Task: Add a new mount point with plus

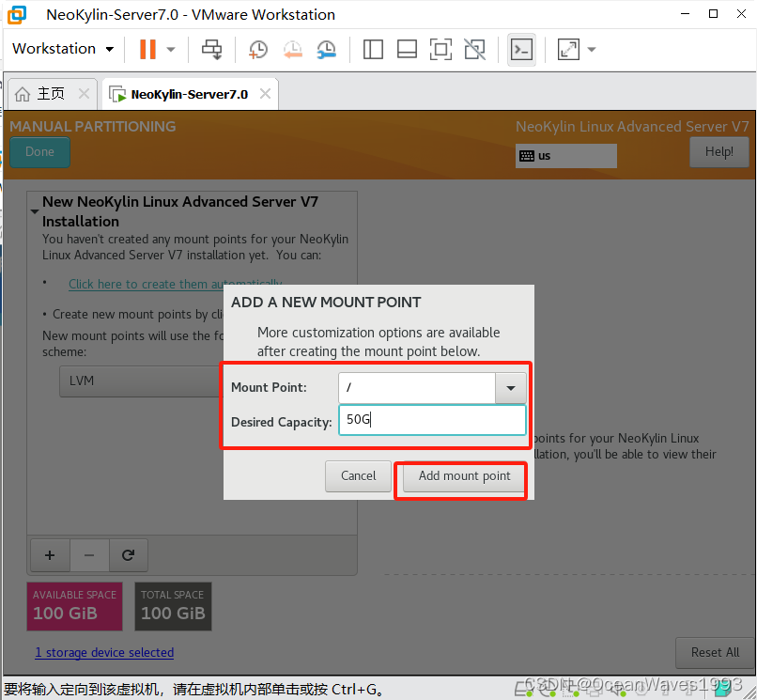Action: 50,555
